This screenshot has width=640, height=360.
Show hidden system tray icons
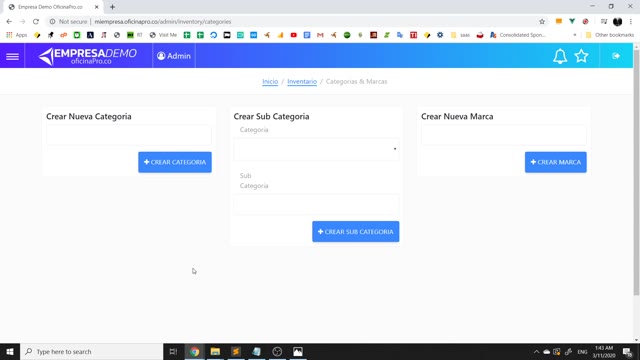pos(536,352)
